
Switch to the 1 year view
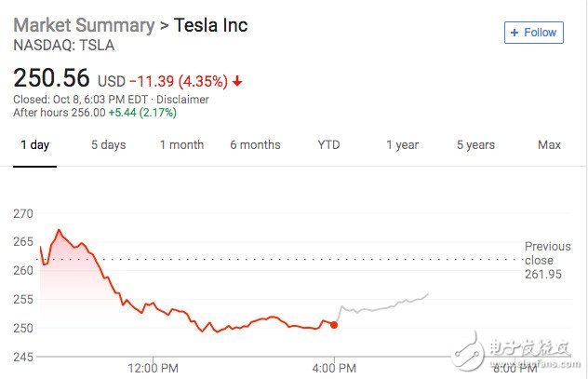click(x=402, y=145)
